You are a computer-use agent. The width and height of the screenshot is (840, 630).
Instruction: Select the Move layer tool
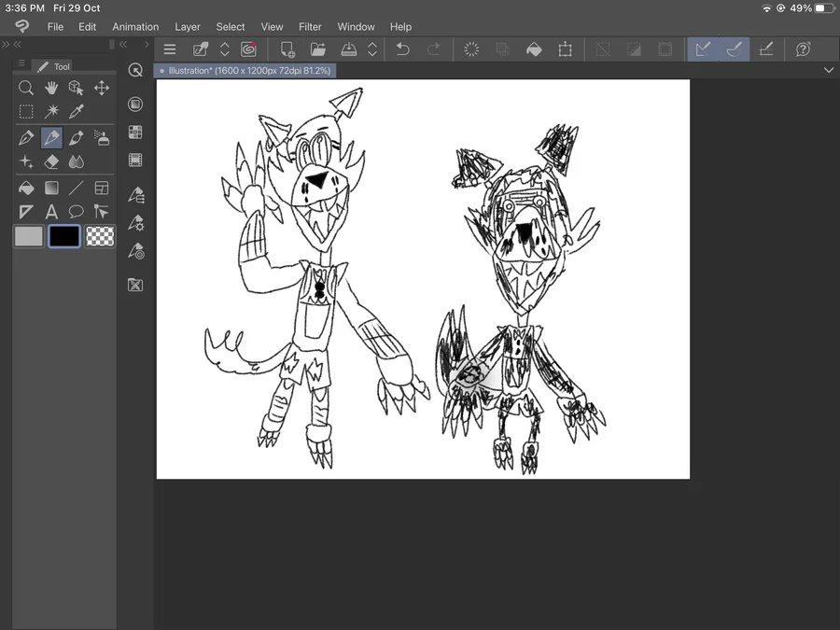click(x=101, y=88)
